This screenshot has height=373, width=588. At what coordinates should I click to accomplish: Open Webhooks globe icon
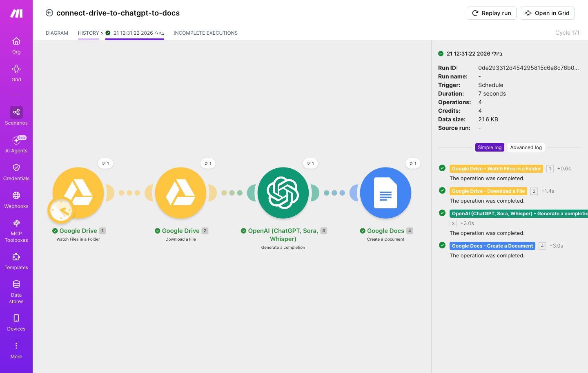pos(16,195)
